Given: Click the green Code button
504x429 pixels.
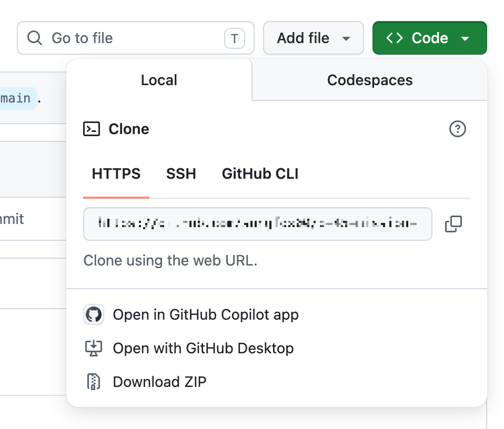Looking at the screenshot, I should coord(430,38).
